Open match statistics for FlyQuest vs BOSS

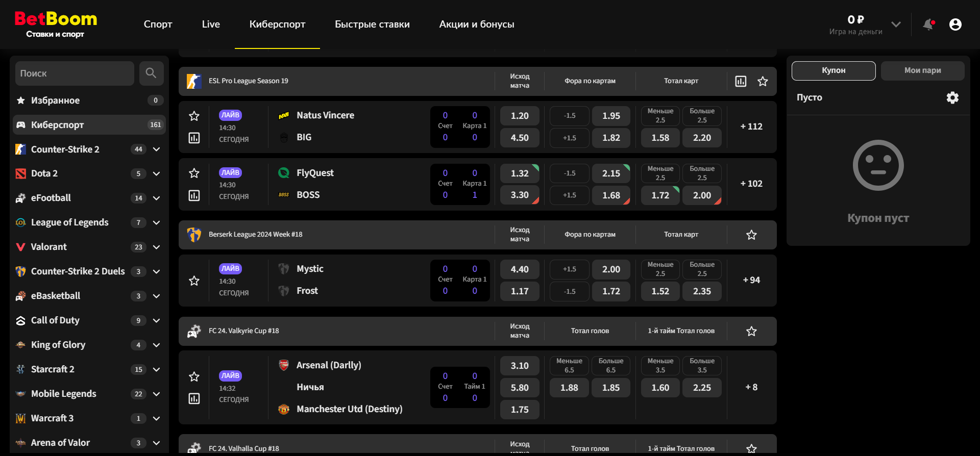point(194,195)
